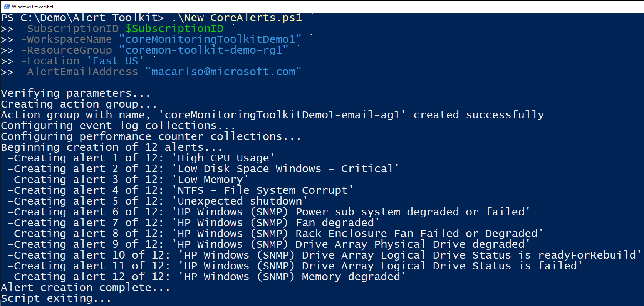The image size is (644, 306).
Task: Click the 'Creating action group...' output line
Action: click(79, 104)
